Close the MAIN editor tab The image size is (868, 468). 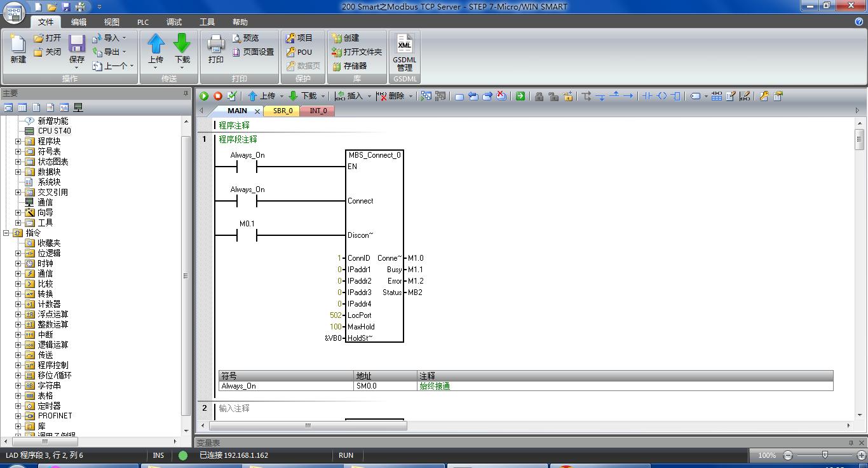pos(257,111)
